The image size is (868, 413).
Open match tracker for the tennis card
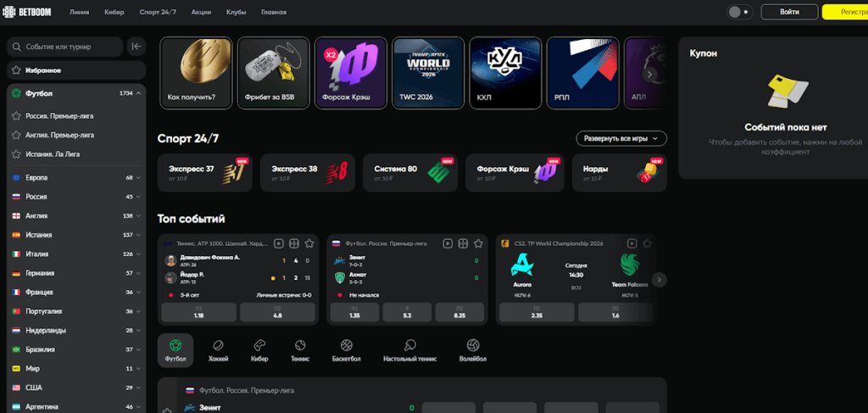pos(294,243)
